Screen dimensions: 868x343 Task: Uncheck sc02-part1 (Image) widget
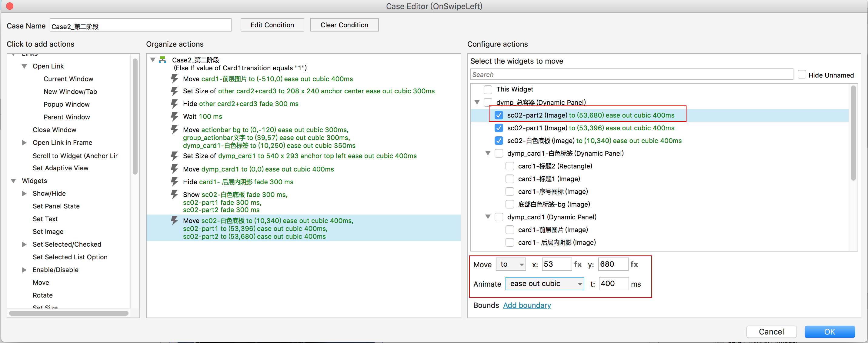(x=499, y=128)
